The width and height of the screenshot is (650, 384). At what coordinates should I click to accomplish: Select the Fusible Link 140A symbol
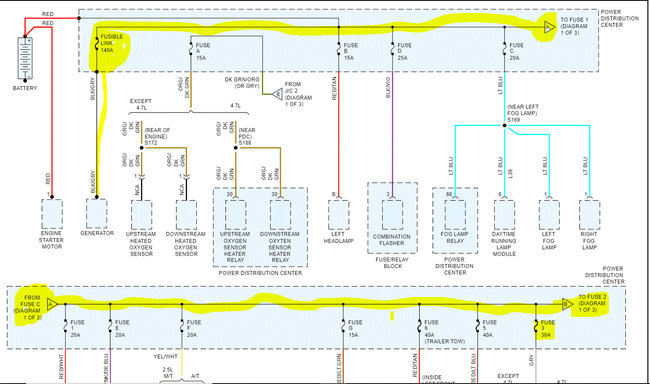(97, 43)
